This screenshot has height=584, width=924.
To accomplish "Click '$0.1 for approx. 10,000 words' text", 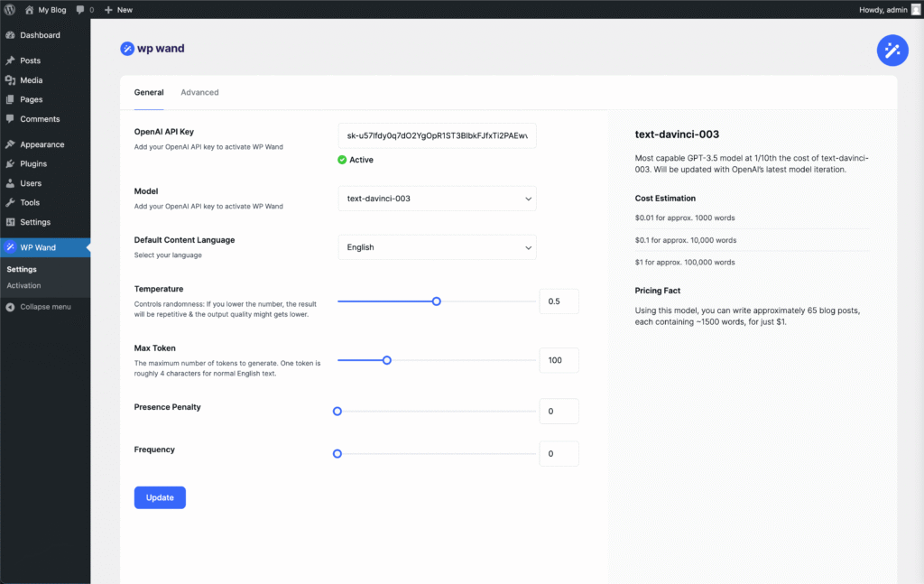I will (x=686, y=240).
